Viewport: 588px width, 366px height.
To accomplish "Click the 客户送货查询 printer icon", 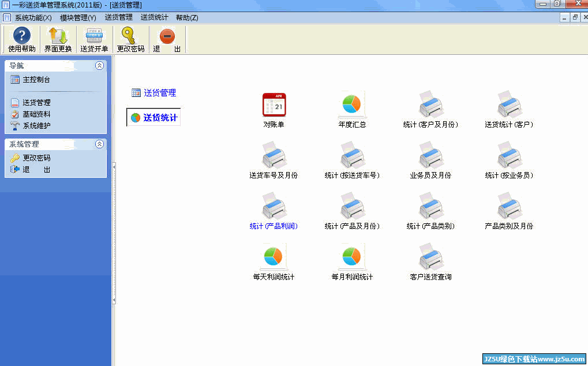I will pyautogui.click(x=430, y=256).
